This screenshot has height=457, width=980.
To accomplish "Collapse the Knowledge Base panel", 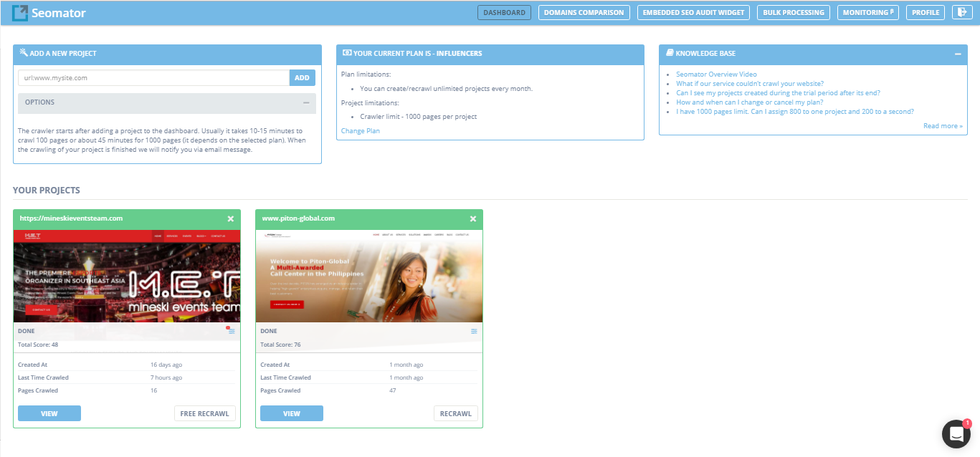I will (x=958, y=54).
